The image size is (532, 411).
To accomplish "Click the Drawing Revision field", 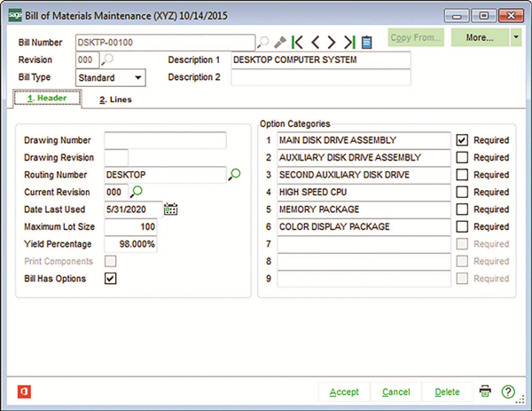I will (116, 158).
